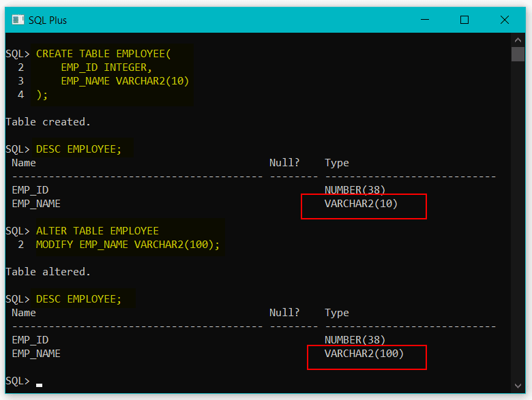Click the second EMP_NAME row name
Image resolution: width=532 pixels, height=400 pixels.
coord(36,354)
